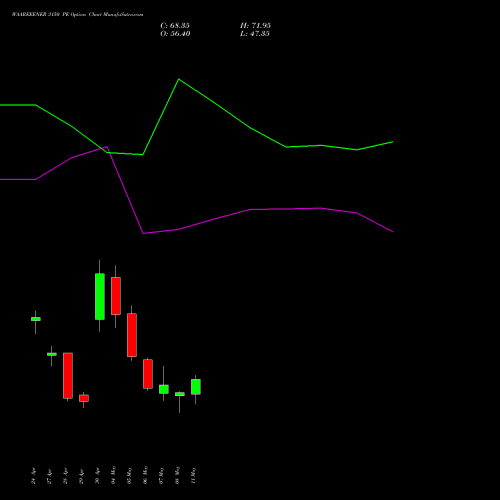Select the high value H: 71.95
Viewport: 500px width, 500px height.
(x=255, y=26)
